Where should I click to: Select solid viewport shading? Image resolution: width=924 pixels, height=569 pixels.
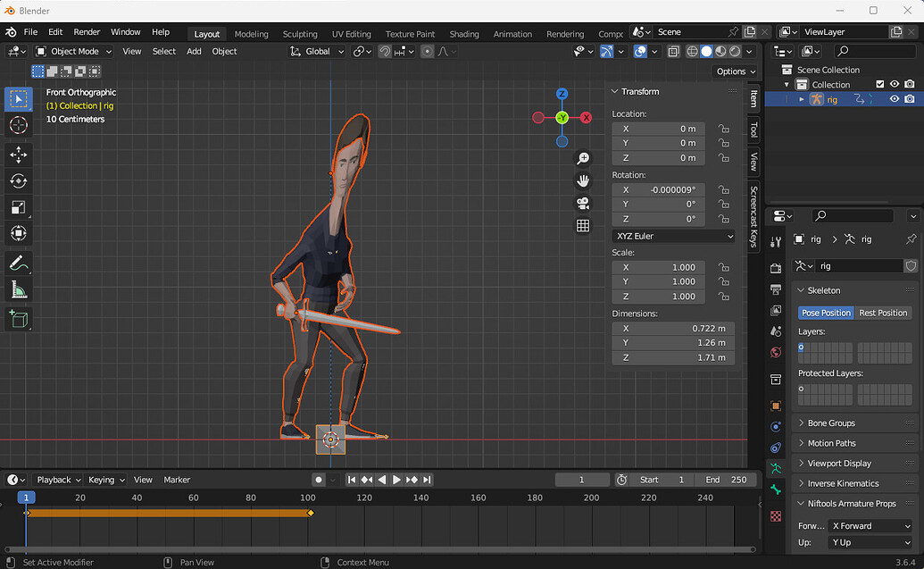(x=706, y=51)
